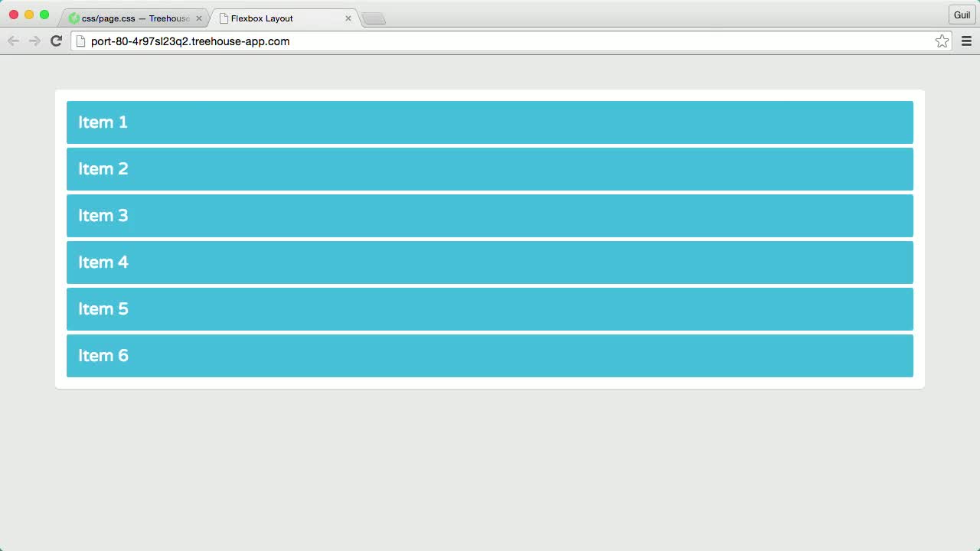Open a new tab with the new-tab button
This screenshot has width=980, height=551.
pos(374,19)
